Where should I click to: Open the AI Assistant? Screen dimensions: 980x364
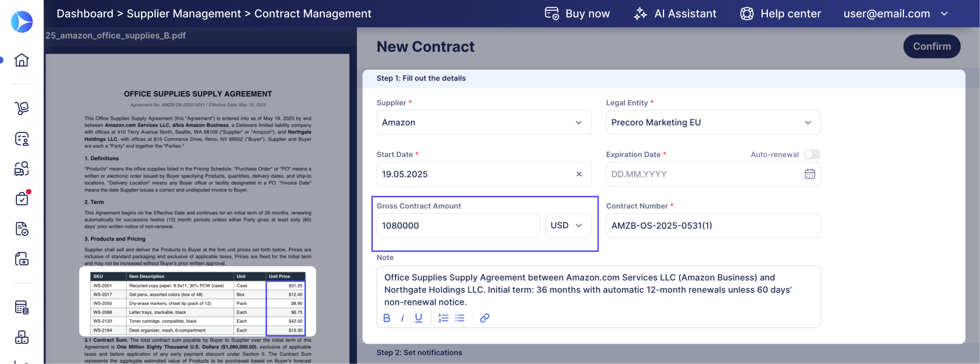pos(675,14)
